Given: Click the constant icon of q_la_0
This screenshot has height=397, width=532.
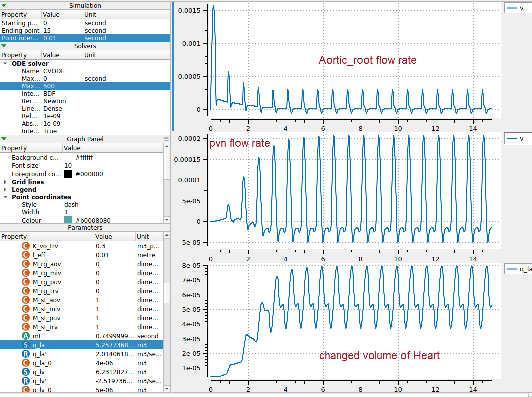Looking at the screenshot, I should click(x=26, y=363).
